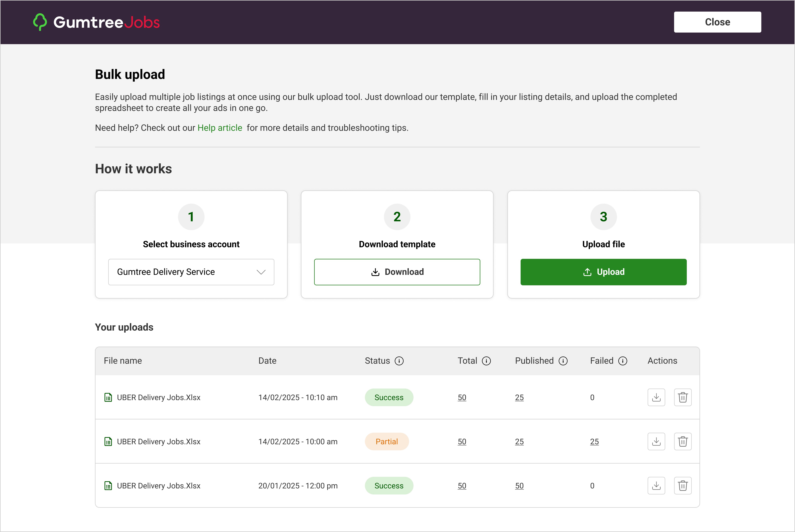Screen dimensions: 795x532
Task: Click the Failed value 0 in 10:10 am row
Action: (x=592, y=397)
